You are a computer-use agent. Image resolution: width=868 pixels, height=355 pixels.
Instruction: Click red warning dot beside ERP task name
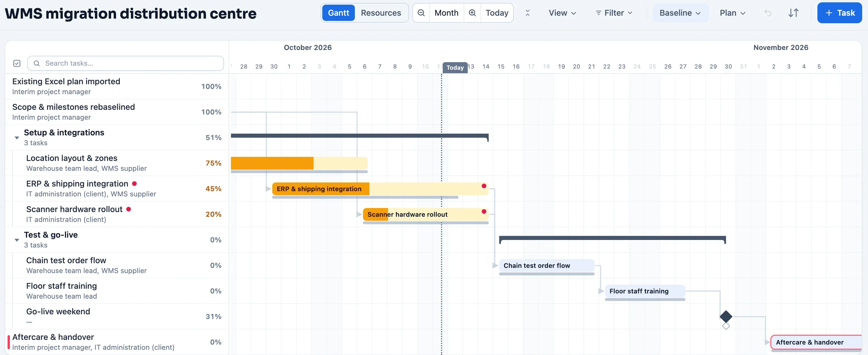134,183
